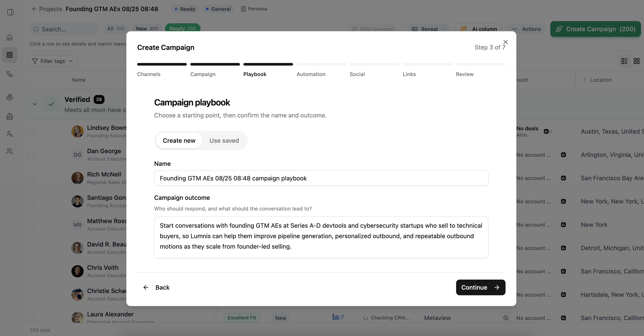The width and height of the screenshot is (644, 336).
Task: Click CRM icon in Rich McNell row
Action: point(563,178)
